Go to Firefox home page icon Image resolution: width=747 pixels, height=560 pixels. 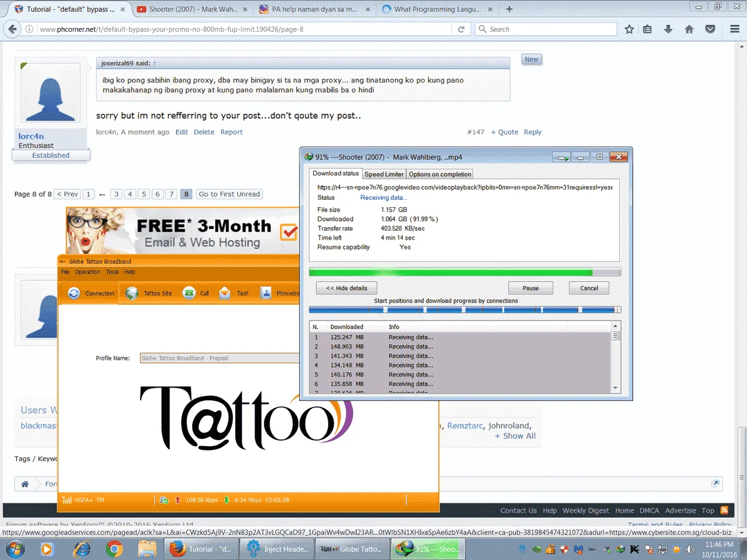tap(689, 29)
